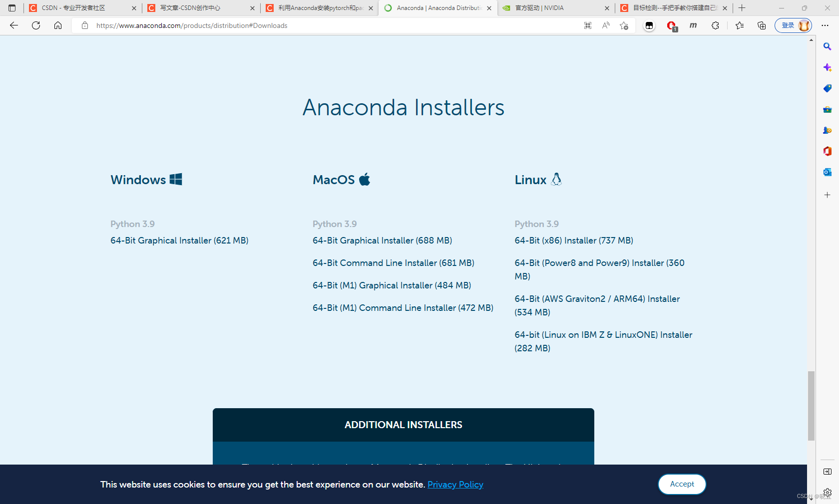Open Collections panel

[762, 25]
